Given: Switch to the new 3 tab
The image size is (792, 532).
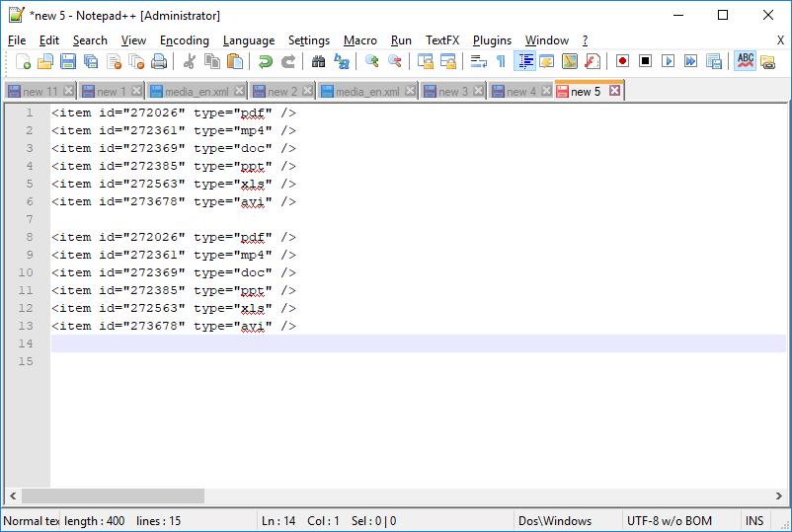Looking at the screenshot, I should [452, 92].
